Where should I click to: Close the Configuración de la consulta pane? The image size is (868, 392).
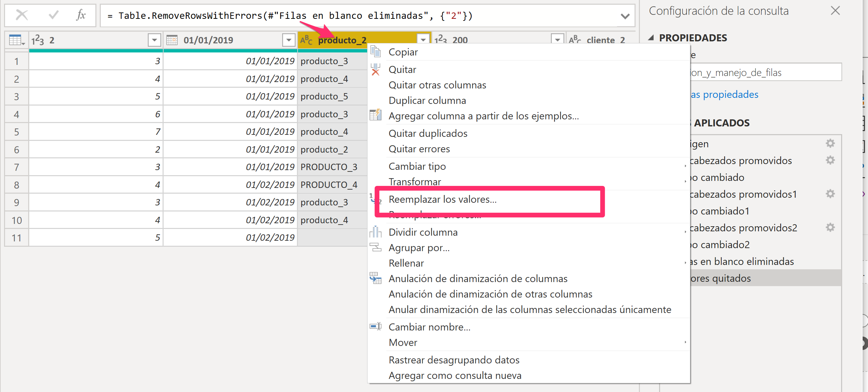tap(835, 11)
